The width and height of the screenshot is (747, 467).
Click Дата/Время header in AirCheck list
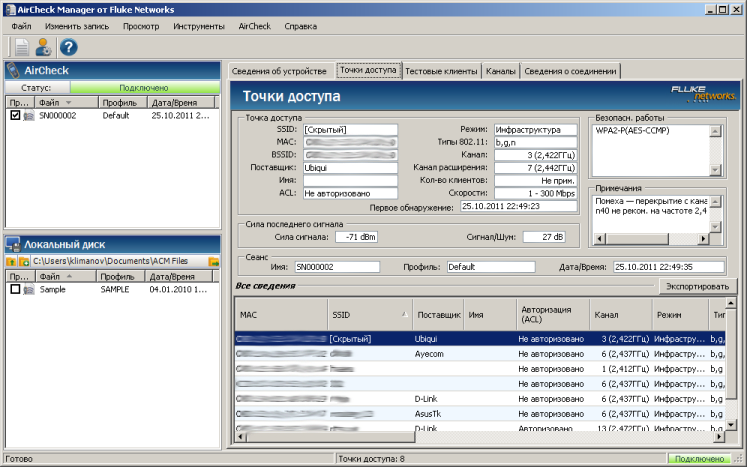click(x=181, y=102)
